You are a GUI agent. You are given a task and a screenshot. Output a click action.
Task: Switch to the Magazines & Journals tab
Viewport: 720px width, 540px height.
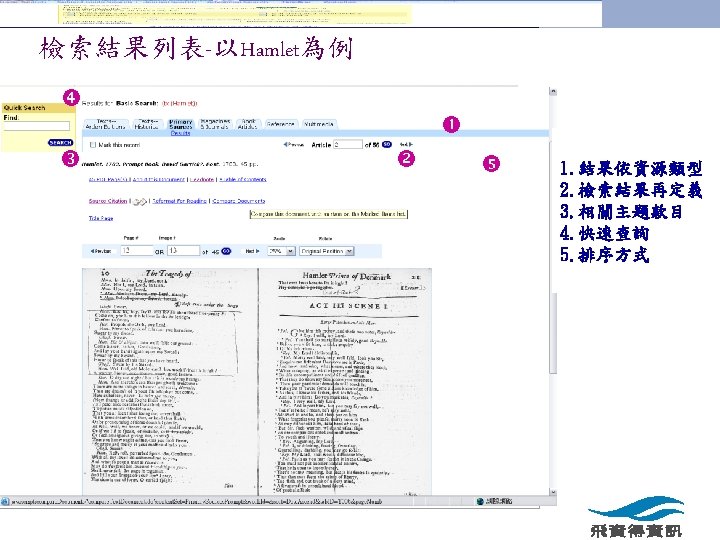click(x=215, y=124)
